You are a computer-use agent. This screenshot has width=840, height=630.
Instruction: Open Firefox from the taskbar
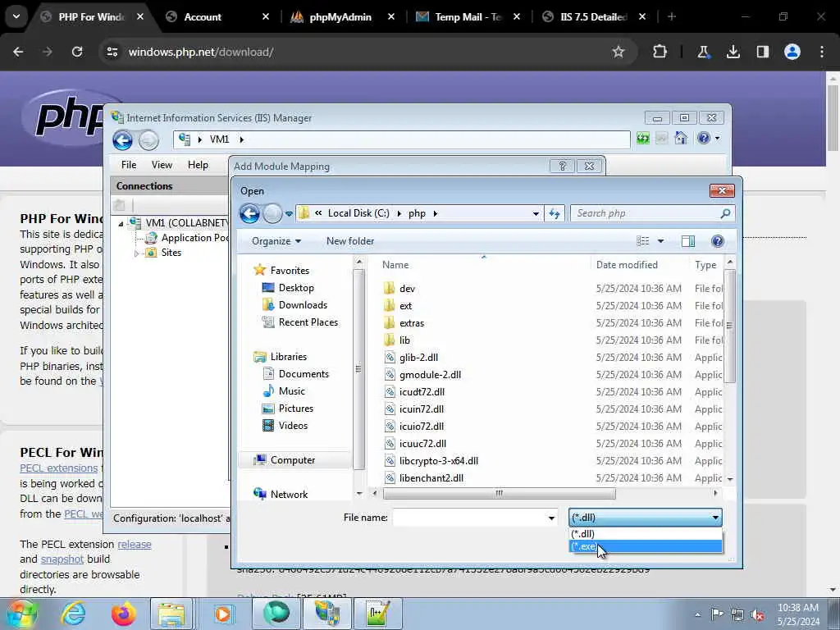pos(123,614)
